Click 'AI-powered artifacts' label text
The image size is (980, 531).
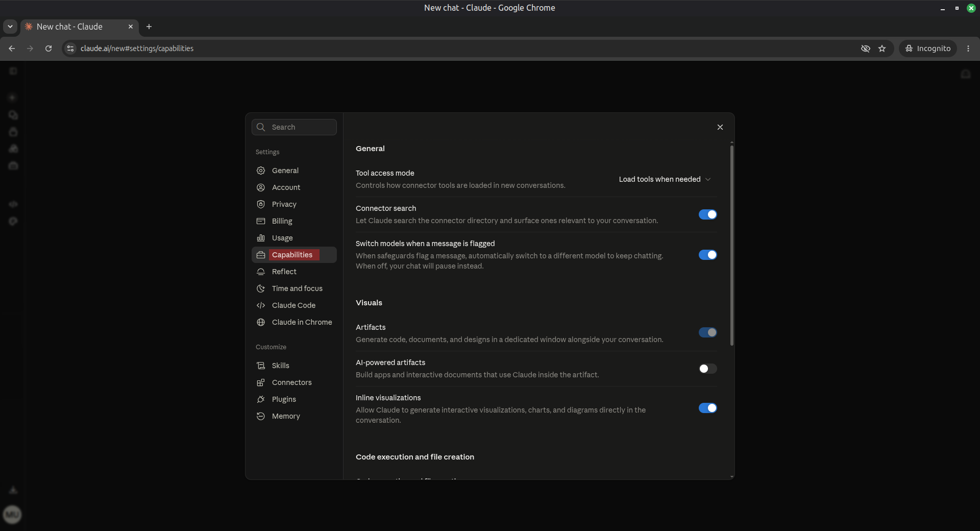coord(390,363)
